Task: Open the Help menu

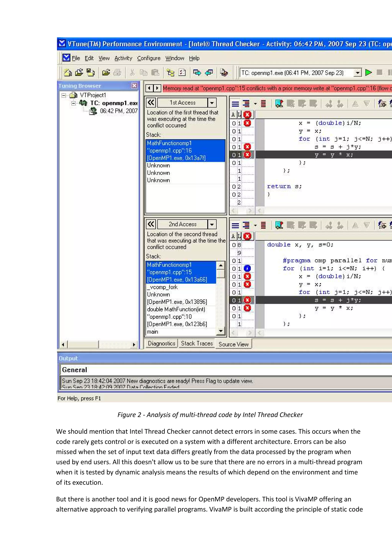Action: 194,58
